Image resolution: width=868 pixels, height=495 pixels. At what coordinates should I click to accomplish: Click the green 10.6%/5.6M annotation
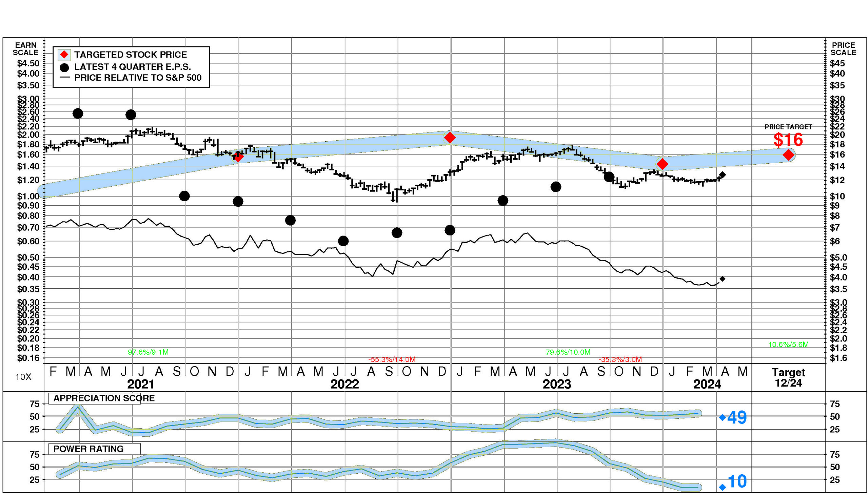pyautogui.click(x=788, y=344)
